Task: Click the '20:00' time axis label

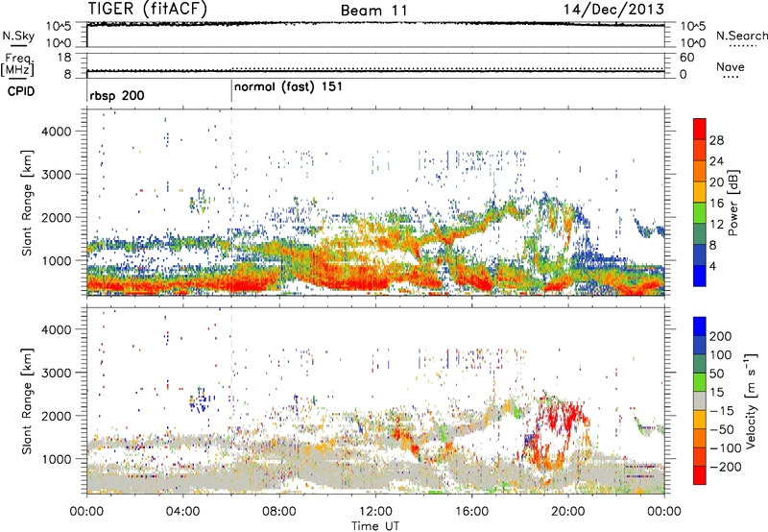Action: pos(567,512)
